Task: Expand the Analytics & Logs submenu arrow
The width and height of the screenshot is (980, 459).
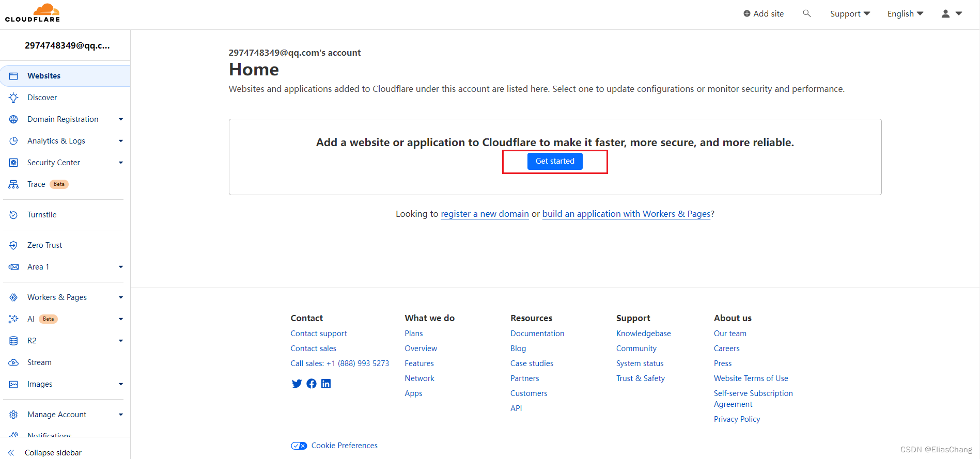Action: tap(121, 141)
